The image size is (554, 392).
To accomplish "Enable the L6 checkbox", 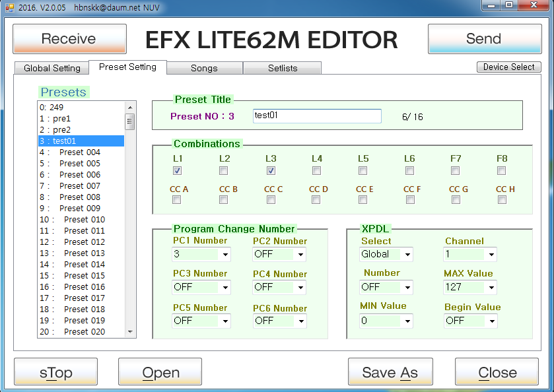I will (x=409, y=171).
